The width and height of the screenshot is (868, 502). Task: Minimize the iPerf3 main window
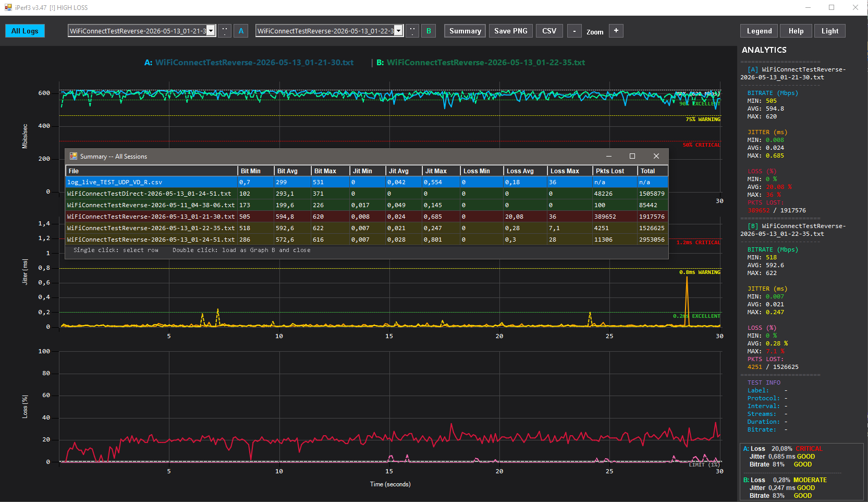point(808,7)
